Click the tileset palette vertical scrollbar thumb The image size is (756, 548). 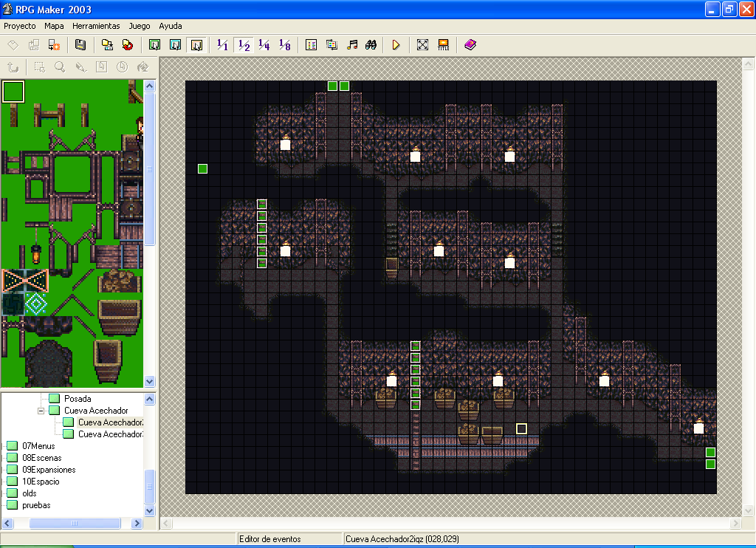(149, 169)
